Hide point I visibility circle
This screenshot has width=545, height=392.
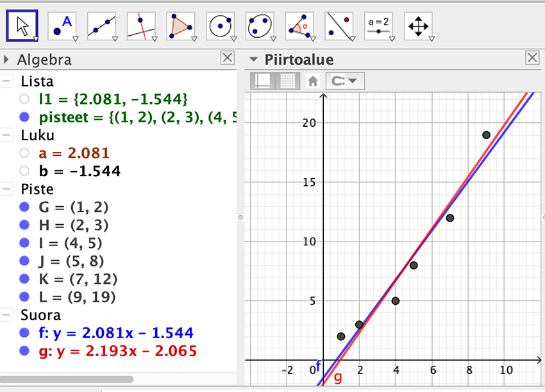24,243
